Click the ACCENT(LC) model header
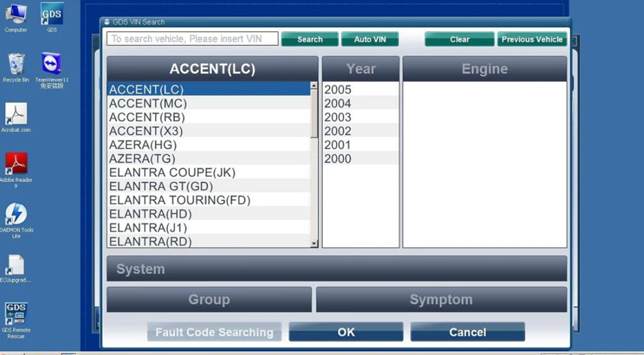 [x=213, y=69]
